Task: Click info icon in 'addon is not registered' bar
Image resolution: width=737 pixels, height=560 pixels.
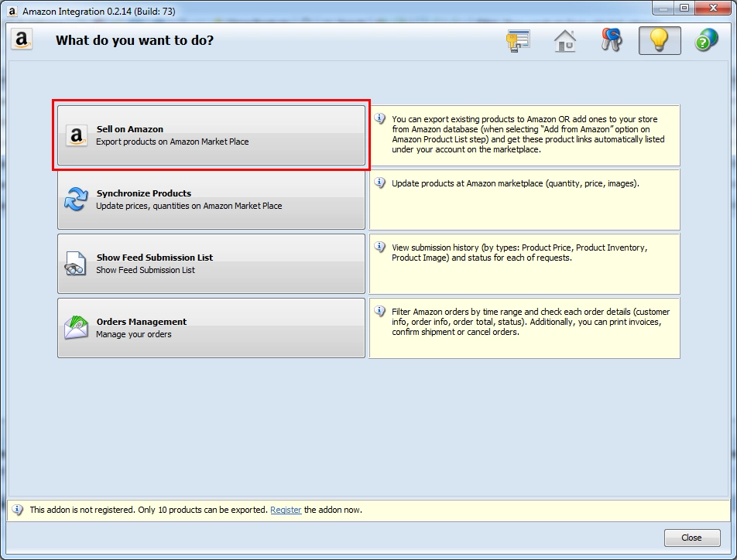Action: point(17,510)
